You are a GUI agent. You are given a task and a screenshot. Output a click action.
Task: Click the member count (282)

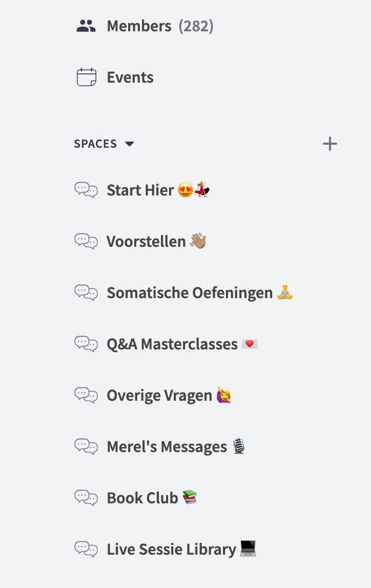tap(196, 26)
